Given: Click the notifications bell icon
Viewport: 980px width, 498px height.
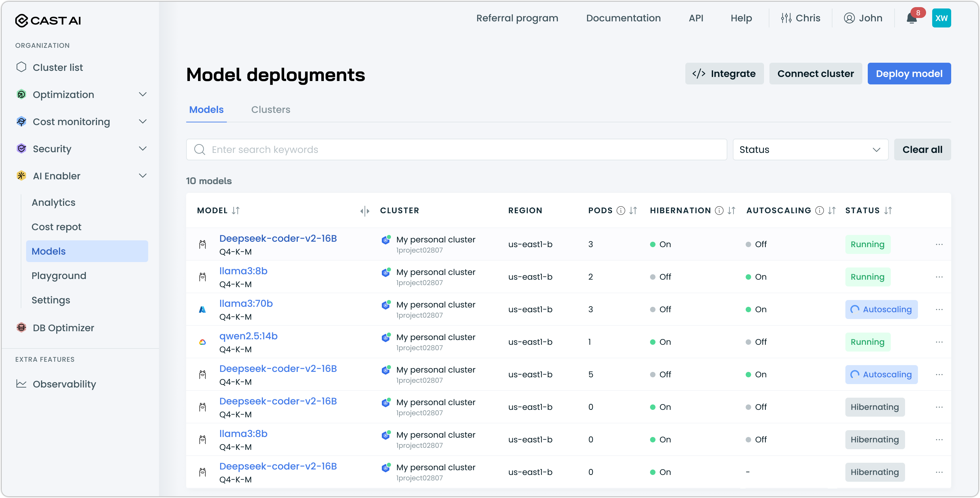Looking at the screenshot, I should pyautogui.click(x=912, y=18).
